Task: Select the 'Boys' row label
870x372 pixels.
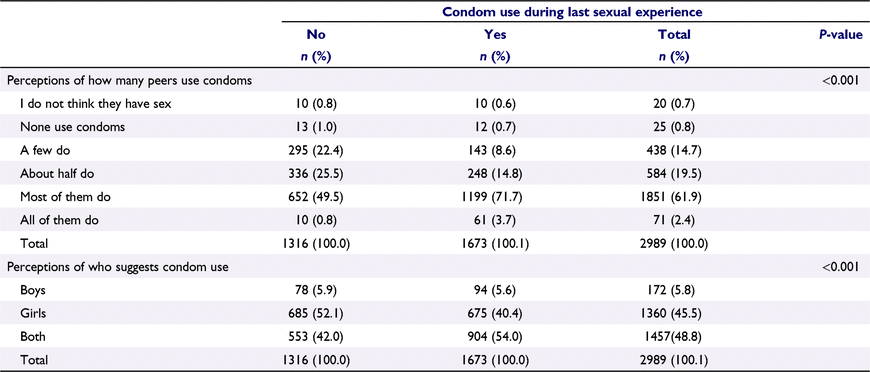Action: click(x=32, y=290)
